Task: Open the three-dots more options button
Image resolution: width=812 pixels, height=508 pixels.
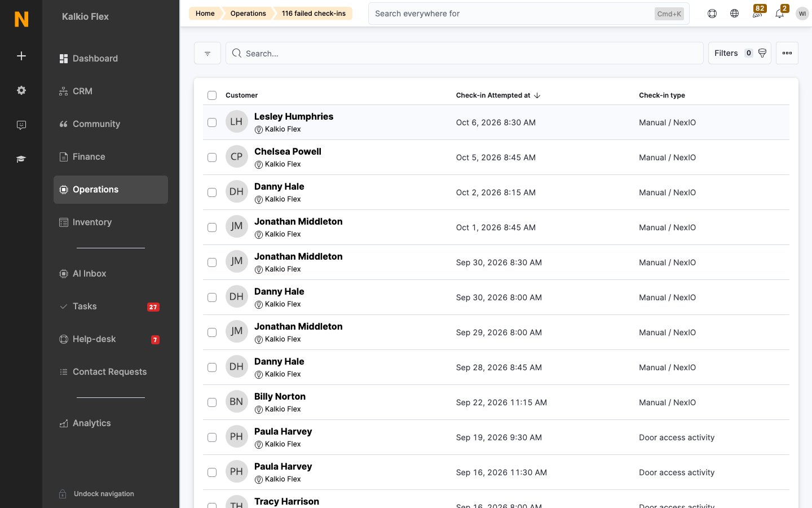Action: 787,53
